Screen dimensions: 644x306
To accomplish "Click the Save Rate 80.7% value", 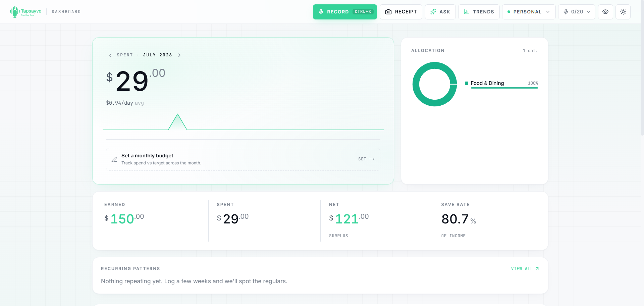I will (459, 219).
